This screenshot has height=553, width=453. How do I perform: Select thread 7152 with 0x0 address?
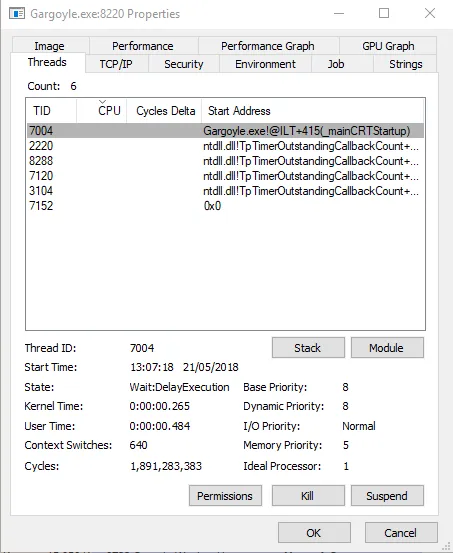[225, 206]
